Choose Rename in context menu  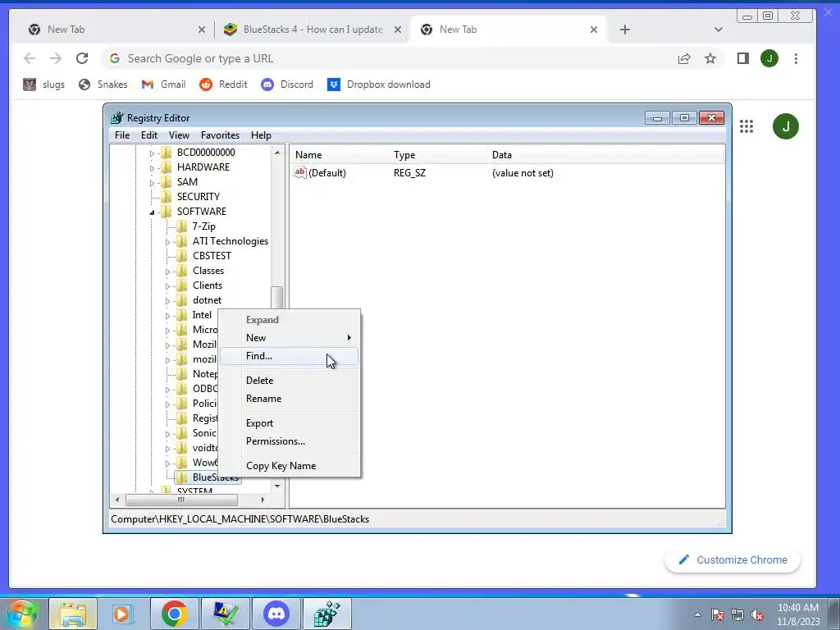pos(290,399)
